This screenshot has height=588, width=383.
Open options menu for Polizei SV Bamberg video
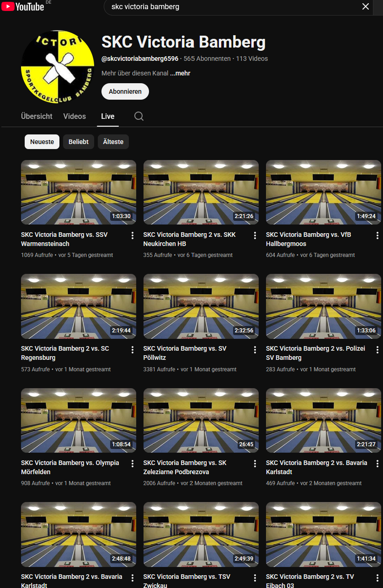(x=378, y=349)
